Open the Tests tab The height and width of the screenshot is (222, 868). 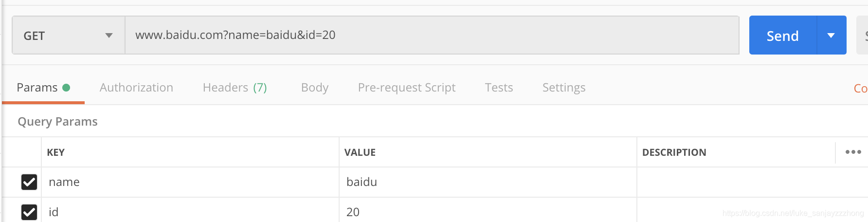coord(499,88)
